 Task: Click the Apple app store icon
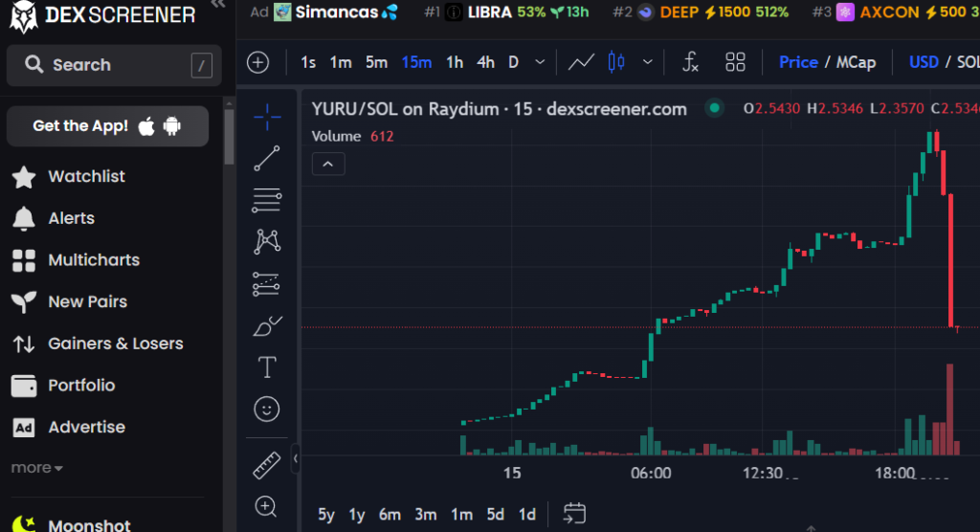tap(146, 126)
